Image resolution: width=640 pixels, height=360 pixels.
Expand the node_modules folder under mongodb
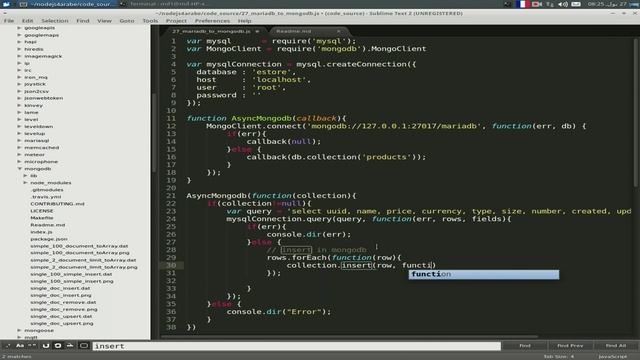[25, 182]
